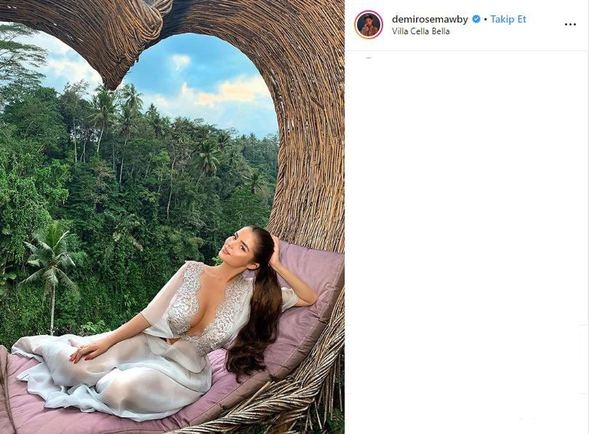This screenshot has height=434, width=589.
Task: Click the wicker nest wall on the right
Action: pos(312,132)
